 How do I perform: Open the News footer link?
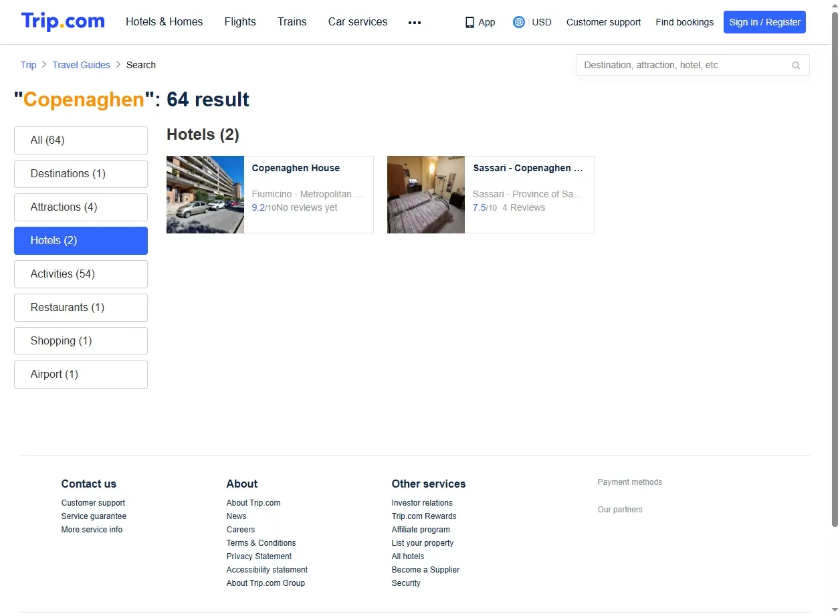coord(236,516)
